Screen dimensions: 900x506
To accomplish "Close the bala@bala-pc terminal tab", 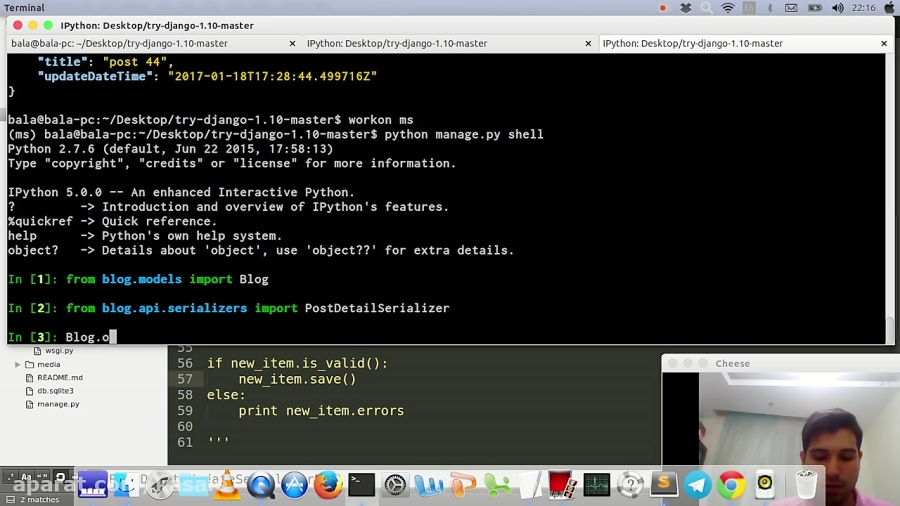I will point(293,44).
